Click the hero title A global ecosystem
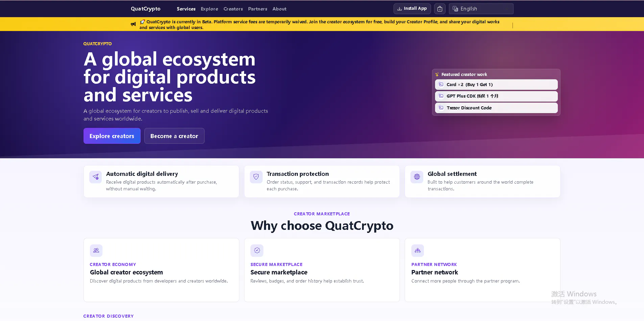 pos(169,77)
